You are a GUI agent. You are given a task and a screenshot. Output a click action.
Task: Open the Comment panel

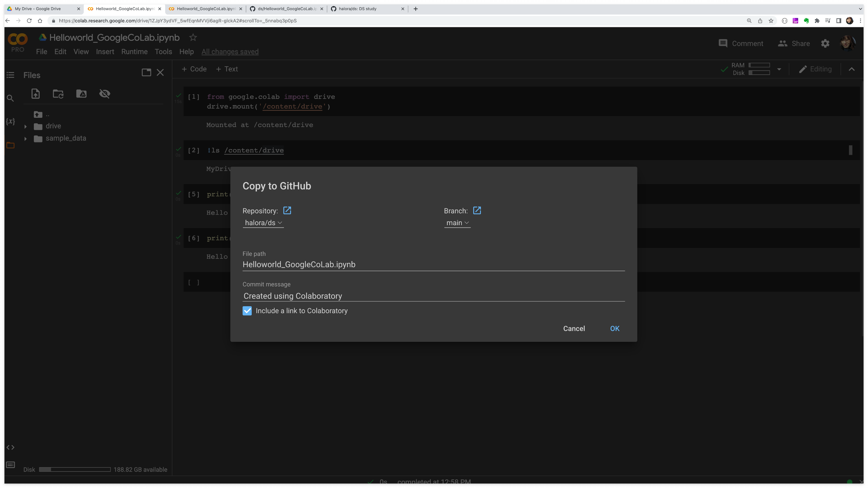click(x=741, y=43)
